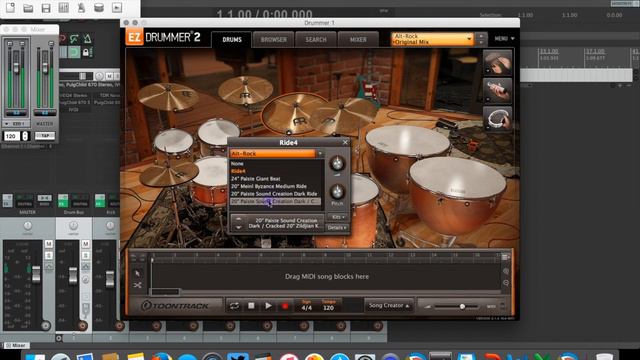Select '20" Paiste Sound Creation Dark Ride'
Viewport: 640px width, 360px height.
click(274, 193)
